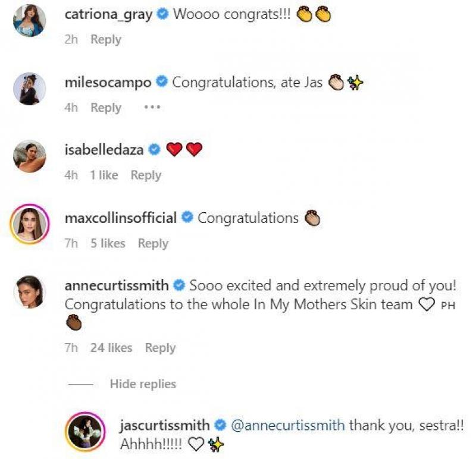476x459 pixels.
Task: Reply to catriona_gray's comment
Action: point(105,40)
